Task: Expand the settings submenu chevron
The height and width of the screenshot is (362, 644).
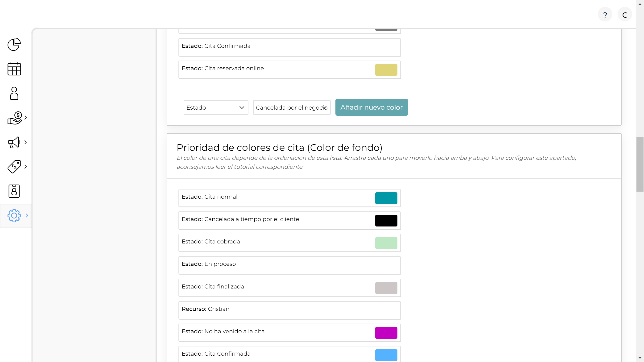Action: click(27, 215)
